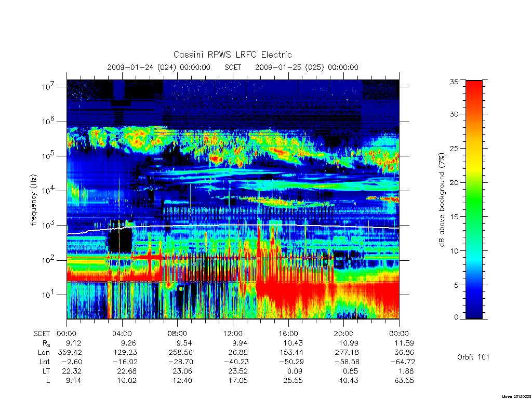Click the 'dB above background (7%)' label
Viewport: 532px width, 399px height.
[442, 200]
